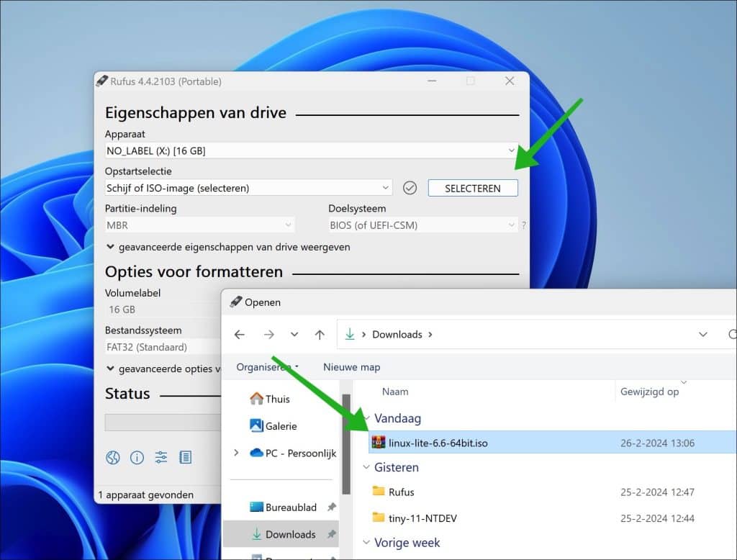Click the tiny-11-NTDEV folder icon
Image resolution: width=737 pixels, height=560 pixels.
point(379,518)
